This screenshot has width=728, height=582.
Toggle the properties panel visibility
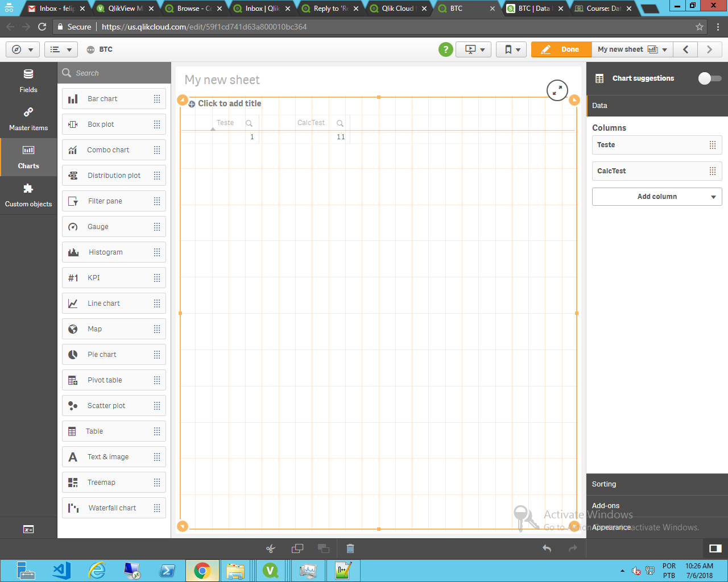pos(715,548)
